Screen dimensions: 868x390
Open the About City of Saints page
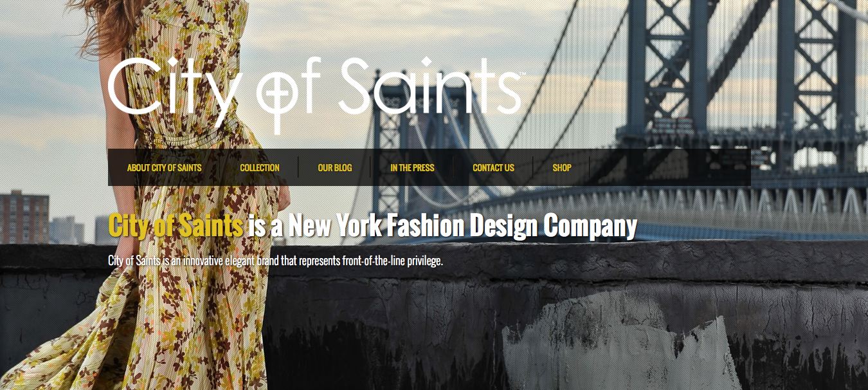[x=164, y=167]
